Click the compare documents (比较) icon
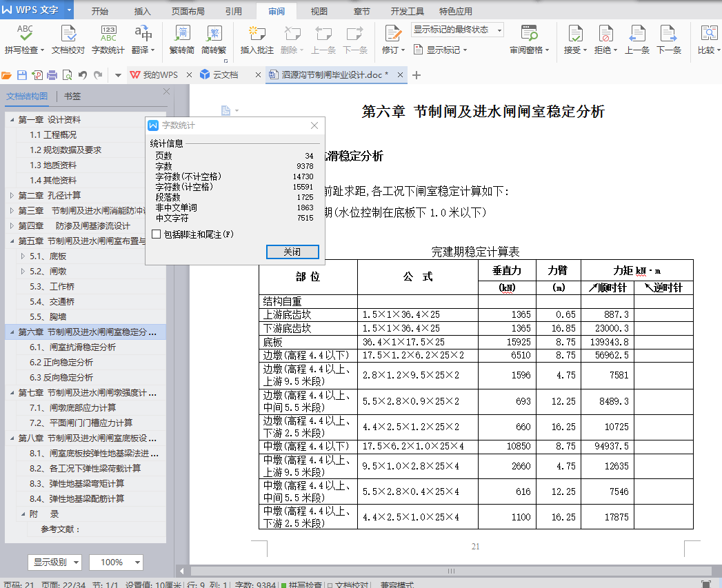 click(x=709, y=33)
